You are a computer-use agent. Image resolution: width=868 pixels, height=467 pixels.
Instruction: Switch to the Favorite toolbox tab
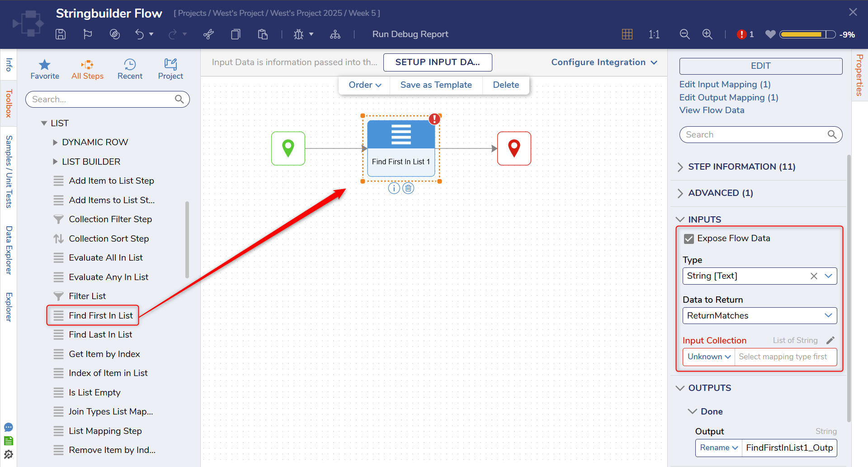click(45, 69)
